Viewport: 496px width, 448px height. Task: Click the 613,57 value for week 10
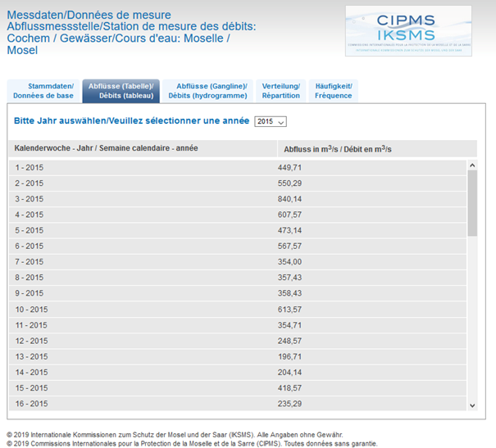tap(290, 310)
